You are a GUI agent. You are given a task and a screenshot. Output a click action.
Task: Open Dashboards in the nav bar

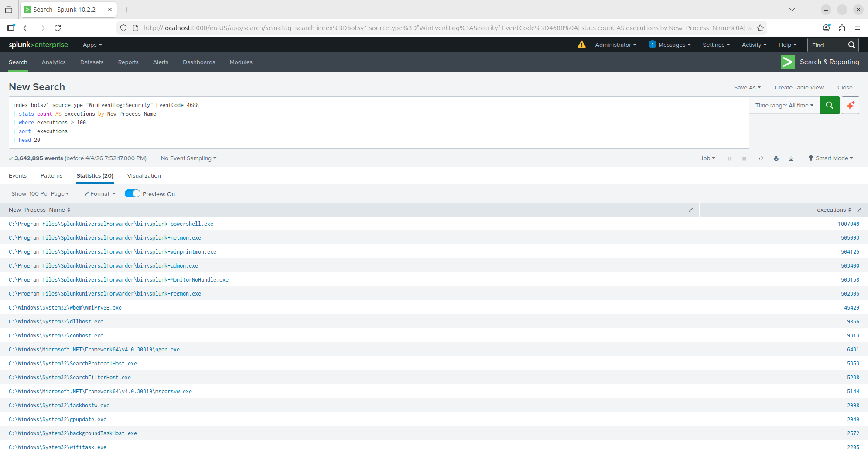coord(199,62)
